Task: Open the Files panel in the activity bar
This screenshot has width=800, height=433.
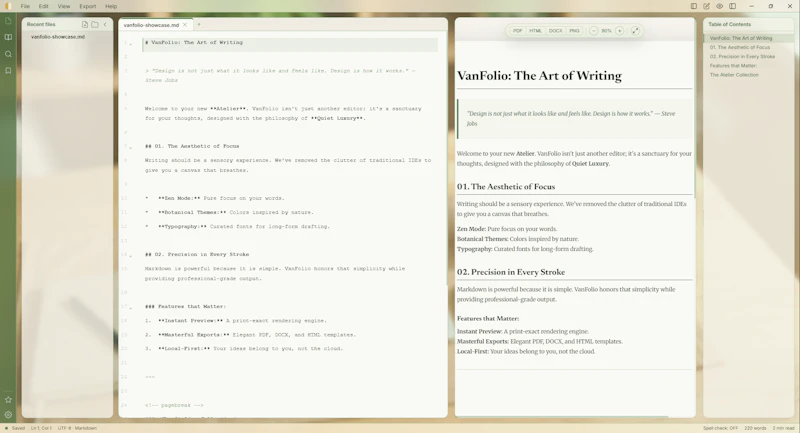Action: (8, 21)
